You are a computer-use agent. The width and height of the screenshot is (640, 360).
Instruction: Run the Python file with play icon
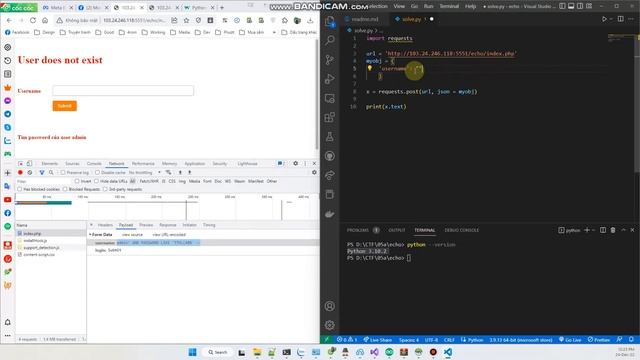pos(604,19)
